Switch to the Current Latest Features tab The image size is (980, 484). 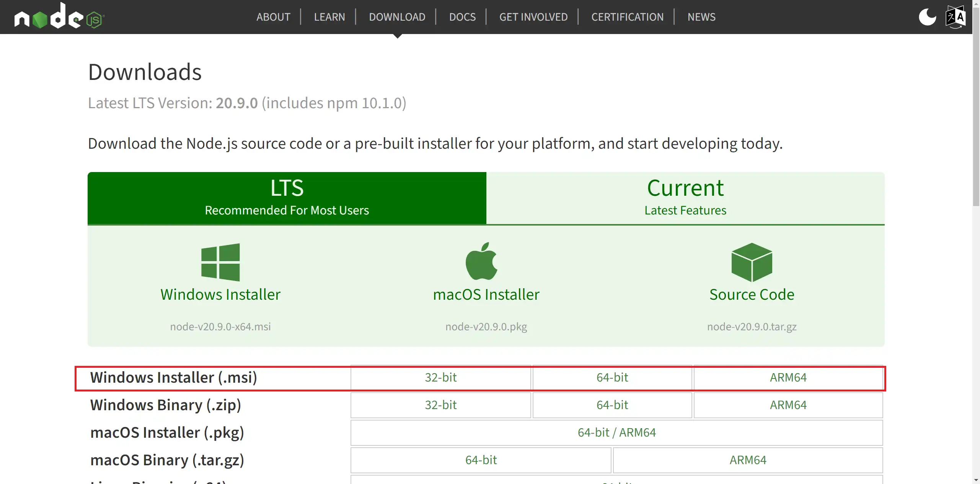[x=685, y=198]
